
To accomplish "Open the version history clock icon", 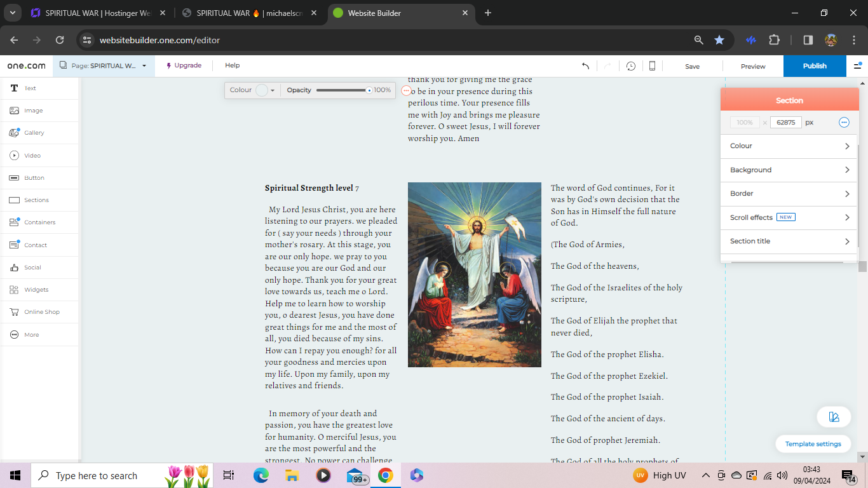I will 631,66.
